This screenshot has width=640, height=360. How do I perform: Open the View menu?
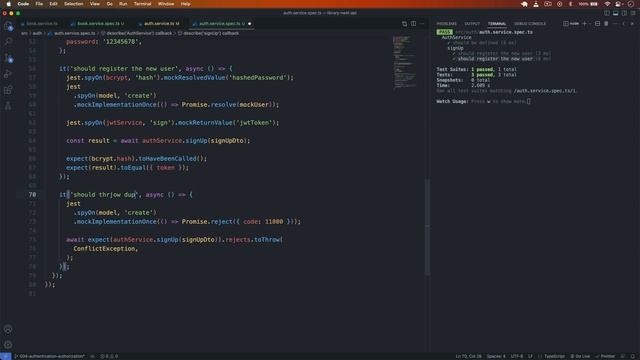click(95, 4)
